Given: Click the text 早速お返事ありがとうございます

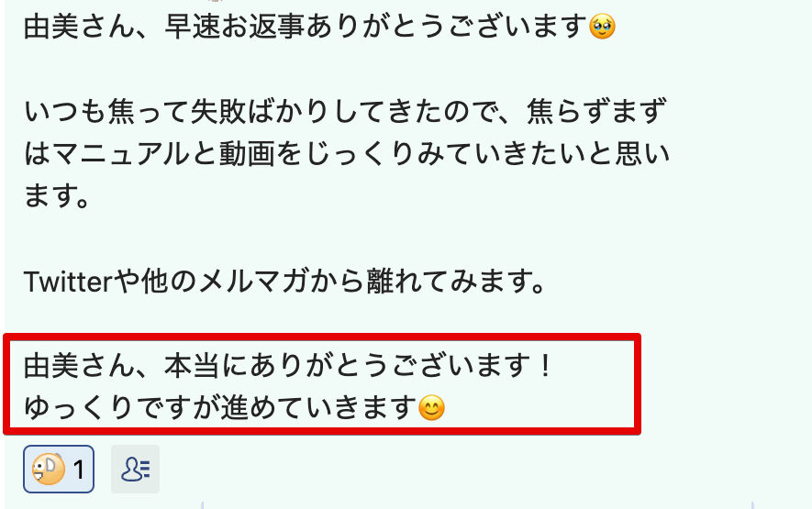Looking at the screenshot, I should coord(376,26).
